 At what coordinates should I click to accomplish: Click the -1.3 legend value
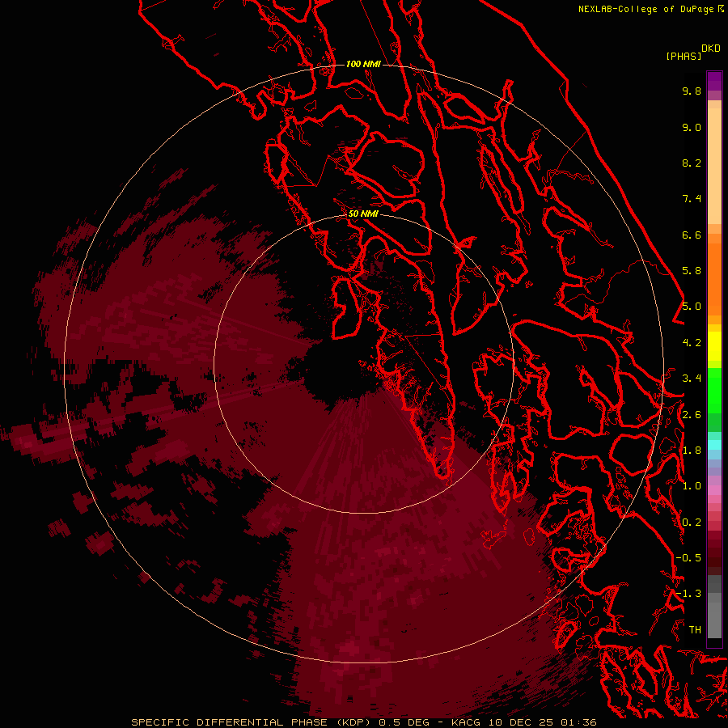688,594
